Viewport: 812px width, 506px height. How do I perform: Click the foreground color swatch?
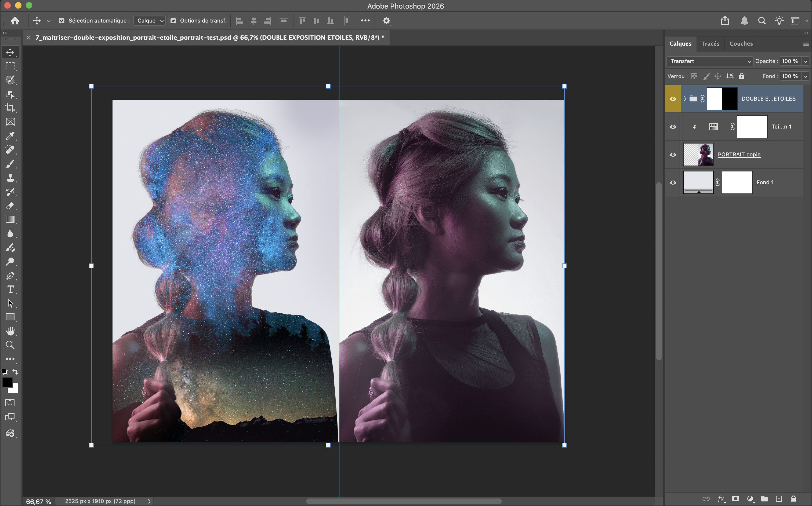pyautogui.click(x=7, y=382)
